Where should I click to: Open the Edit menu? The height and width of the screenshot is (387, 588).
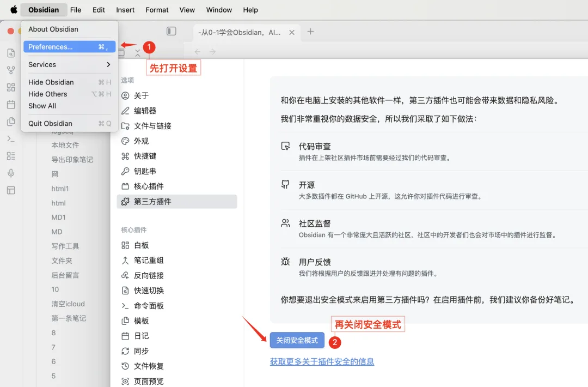click(x=99, y=10)
